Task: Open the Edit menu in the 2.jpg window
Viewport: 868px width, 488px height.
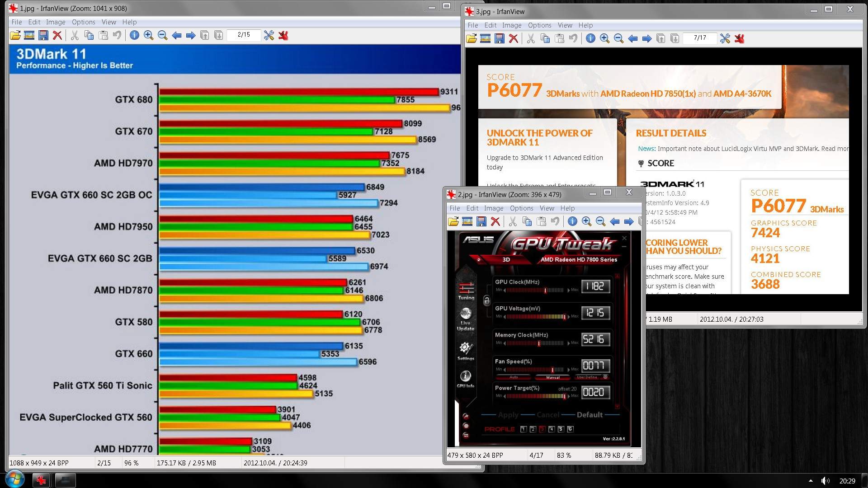Action: [x=472, y=208]
